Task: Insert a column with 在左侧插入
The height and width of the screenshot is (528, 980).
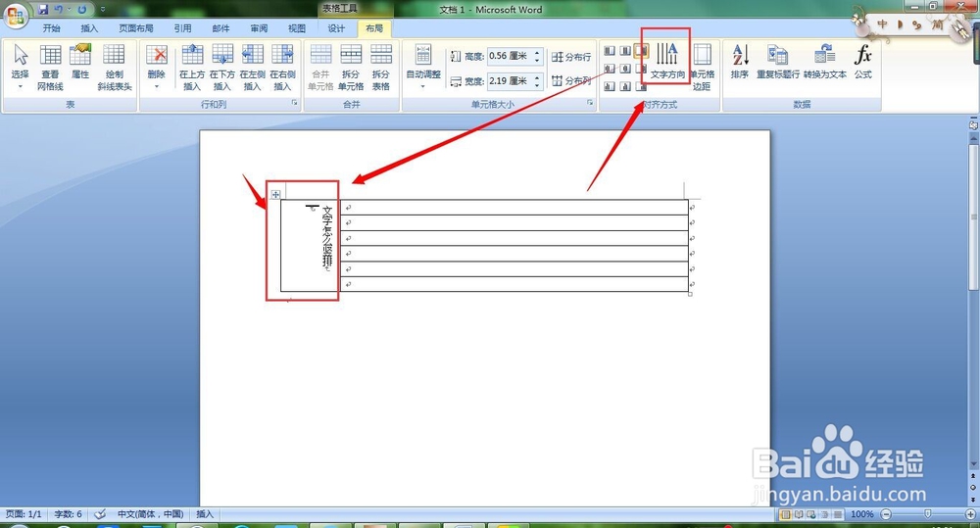Action: [252, 67]
